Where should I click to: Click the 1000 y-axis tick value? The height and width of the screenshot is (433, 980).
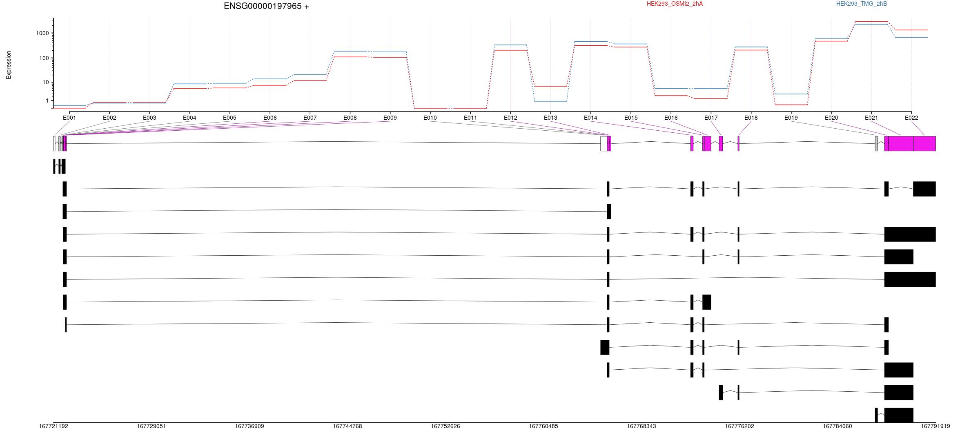coord(43,33)
